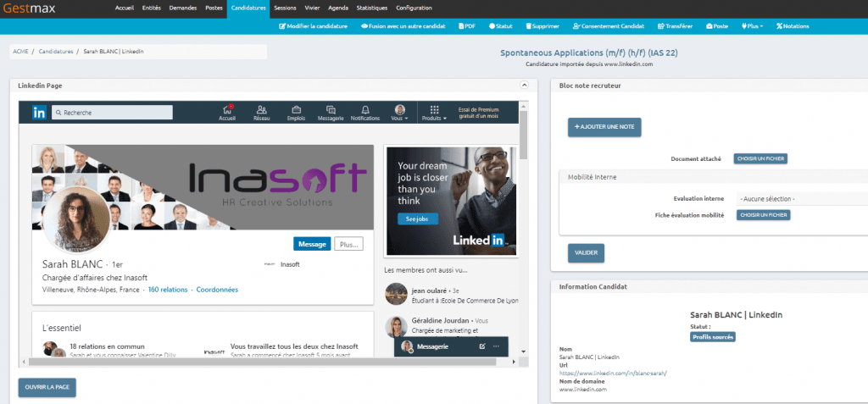Open the LinkedIn Réseau icon

(x=262, y=113)
